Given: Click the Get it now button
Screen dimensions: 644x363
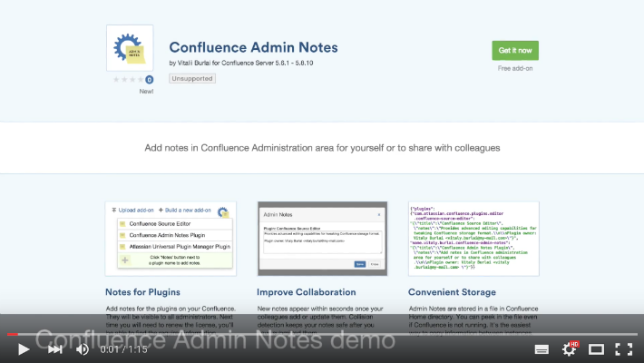Looking at the screenshot, I should tap(515, 51).
